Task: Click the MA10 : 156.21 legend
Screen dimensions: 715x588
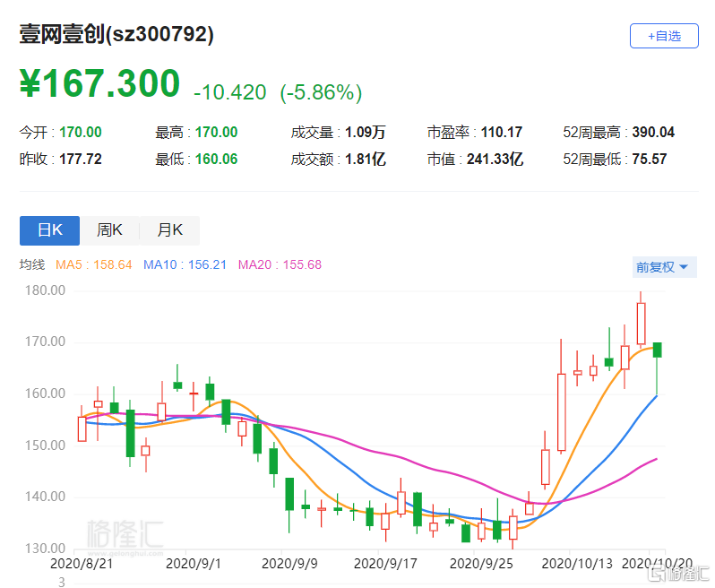Action: pos(185,264)
